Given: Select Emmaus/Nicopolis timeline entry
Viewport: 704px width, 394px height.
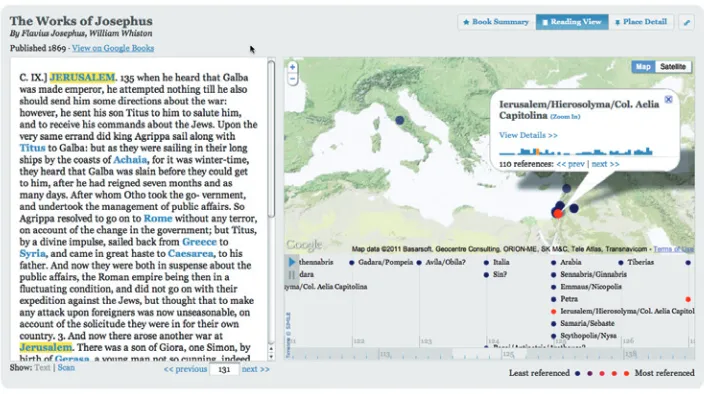Looking at the screenshot, I should (590, 287).
